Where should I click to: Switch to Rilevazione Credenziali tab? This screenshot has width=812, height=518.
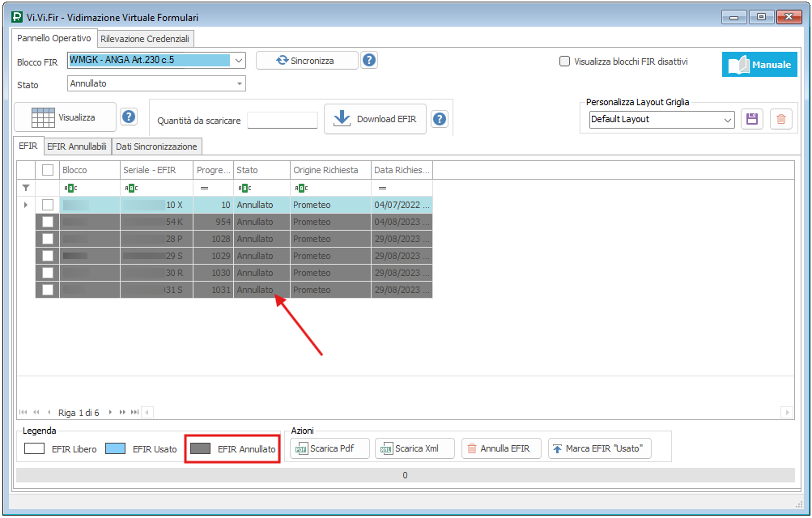click(145, 38)
